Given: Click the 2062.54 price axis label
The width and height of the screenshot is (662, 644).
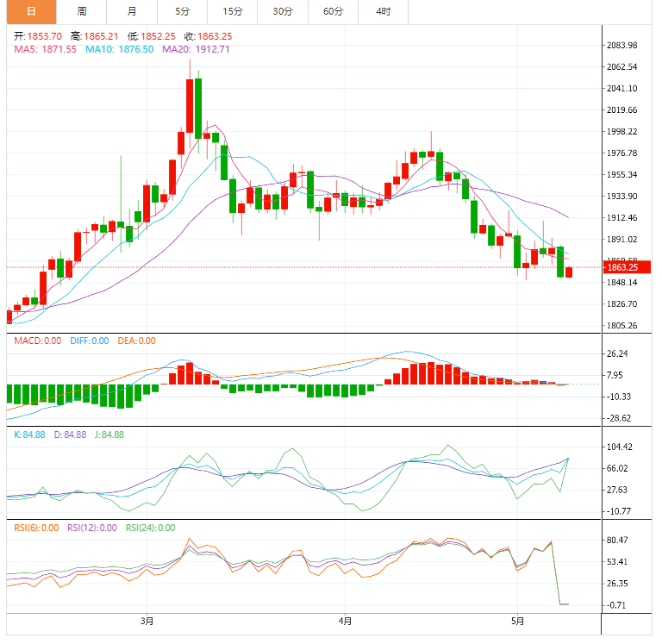Looking at the screenshot, I should 621,66.
